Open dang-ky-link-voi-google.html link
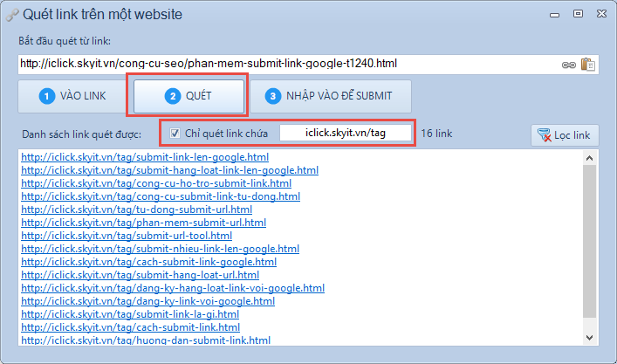This screenshot has width=617, height=364. [x=148, y=301]
